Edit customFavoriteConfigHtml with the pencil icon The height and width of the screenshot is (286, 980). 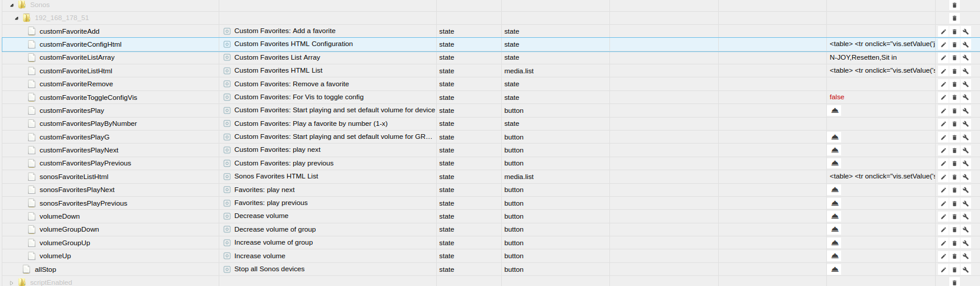coord(943,44)
